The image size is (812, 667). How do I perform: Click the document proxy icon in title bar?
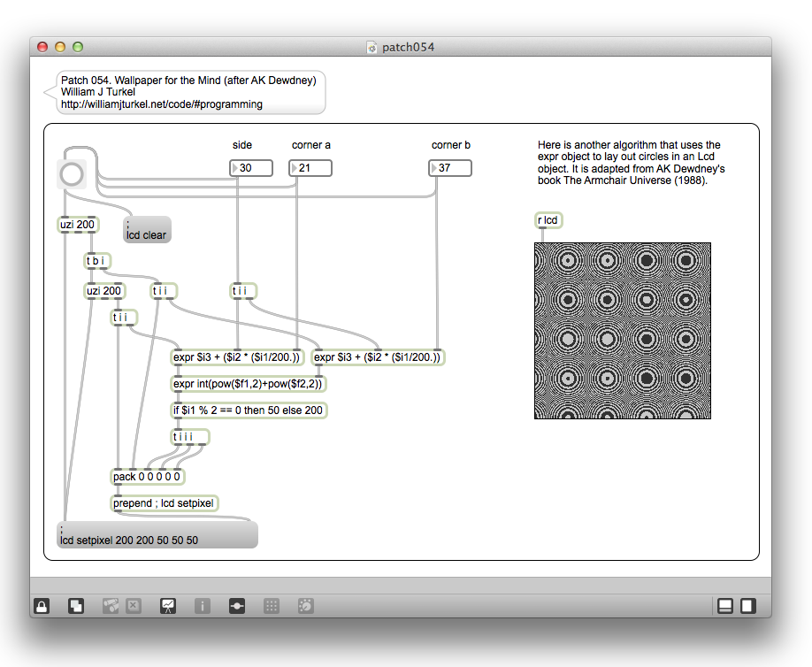click(372, 47)
